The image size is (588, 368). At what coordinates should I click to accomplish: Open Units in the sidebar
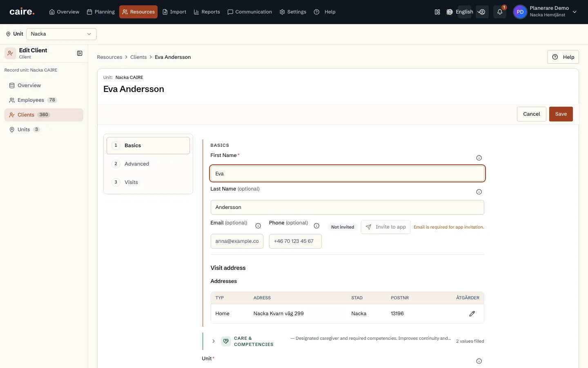point(44,130)
